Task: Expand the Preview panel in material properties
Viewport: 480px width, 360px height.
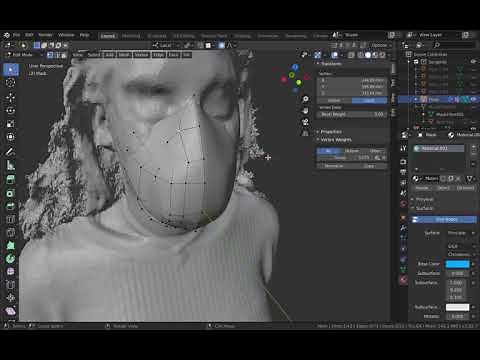Action: (423, 199)
